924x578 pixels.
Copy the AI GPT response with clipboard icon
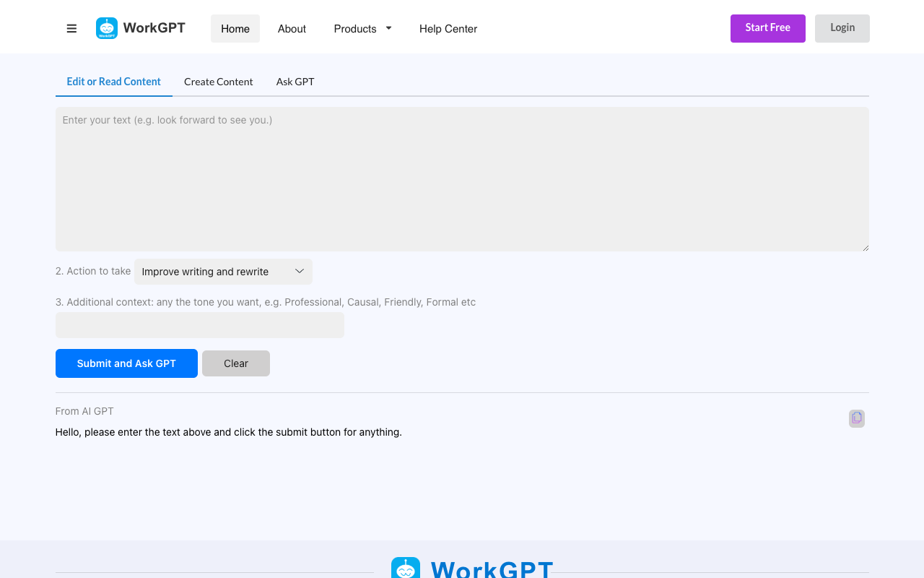tap(857, 418)
